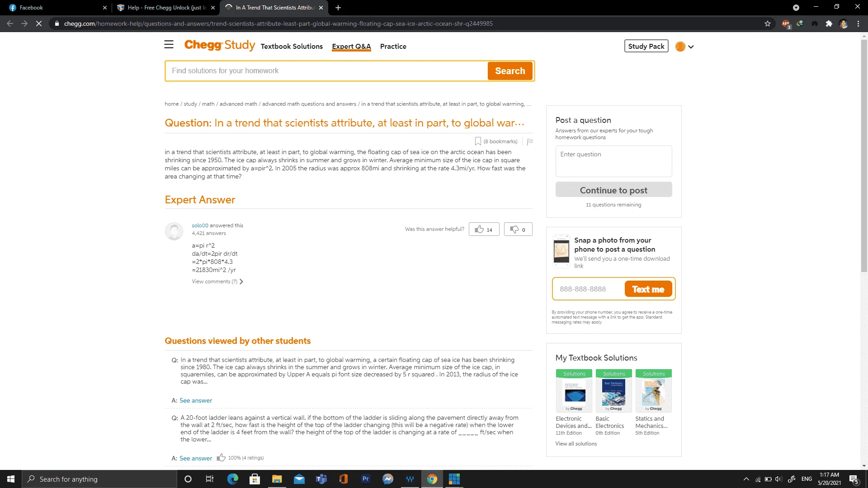The width and height of the screenshot is (868, 488).
Task: Click the Text me button
Action: pos(648,289)
